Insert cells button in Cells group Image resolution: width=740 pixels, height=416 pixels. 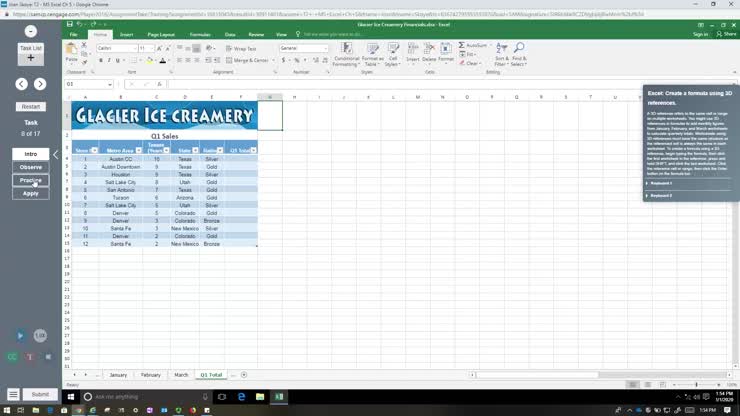(412, 53)
